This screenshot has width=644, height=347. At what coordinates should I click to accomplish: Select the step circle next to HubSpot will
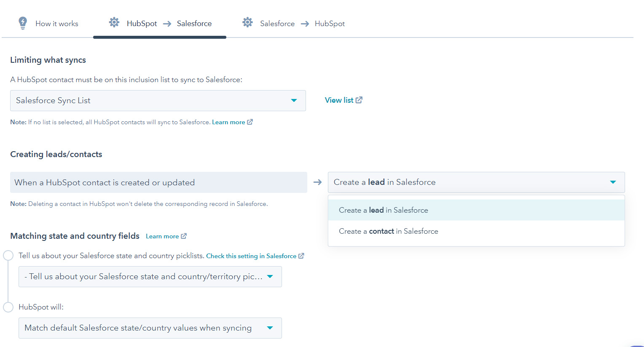(8, 307)
